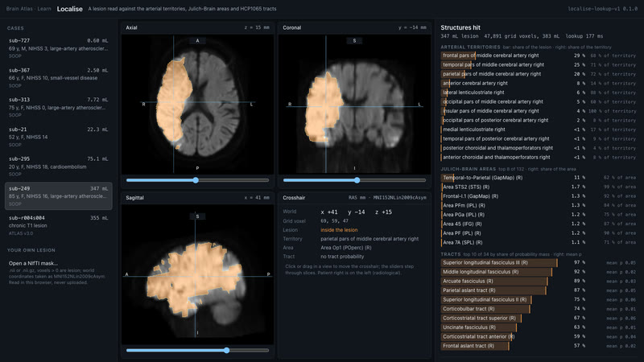The height and width of the screenshot is (362, 644).
Task: Select Corticostriatal tract superior (R)
Action: 538,318
